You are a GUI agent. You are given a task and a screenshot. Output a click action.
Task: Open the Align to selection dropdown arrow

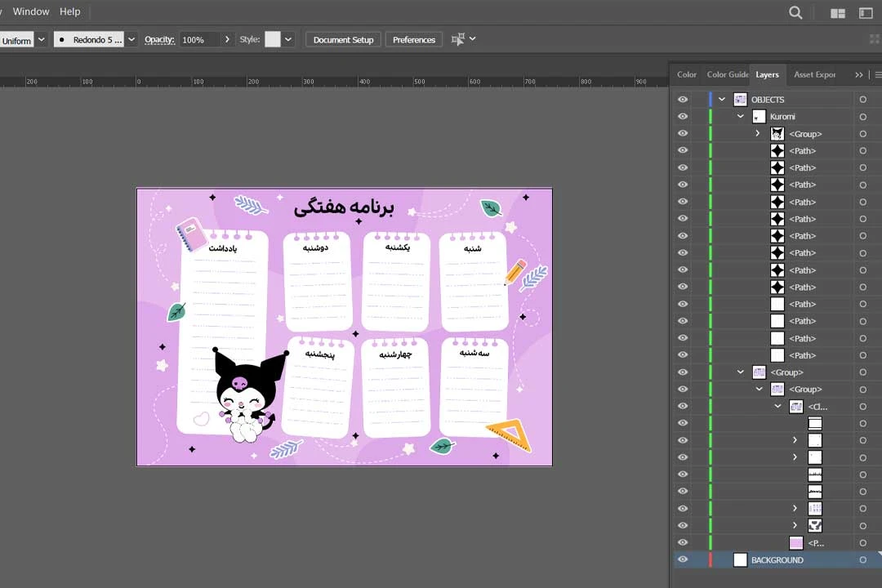[473, 39]
